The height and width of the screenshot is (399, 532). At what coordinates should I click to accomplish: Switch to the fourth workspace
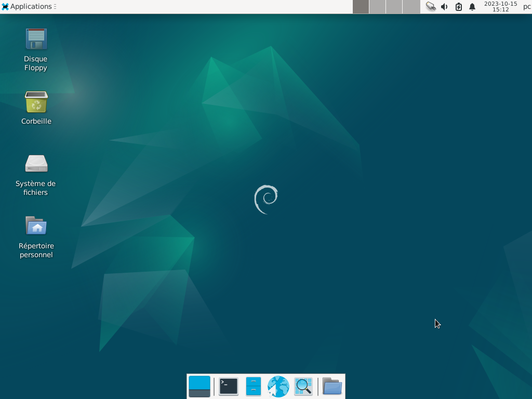[x=411, y=7]
